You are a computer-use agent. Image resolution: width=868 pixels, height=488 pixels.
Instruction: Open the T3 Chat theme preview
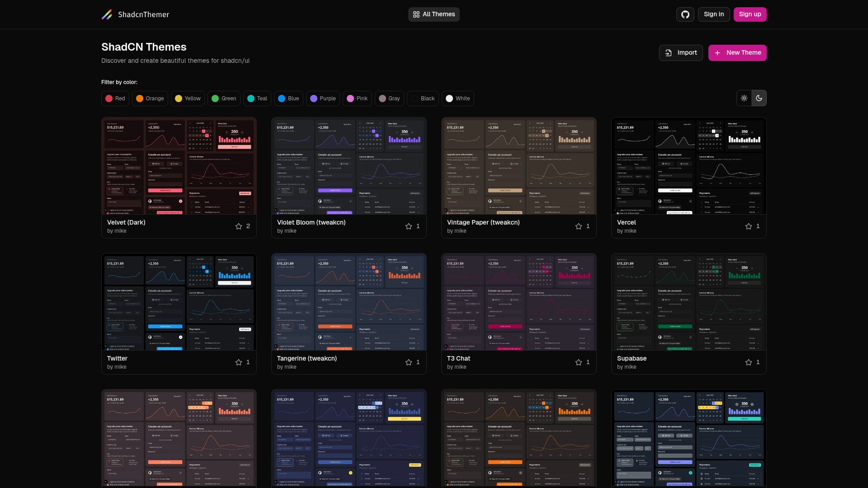tap(519, 302)
